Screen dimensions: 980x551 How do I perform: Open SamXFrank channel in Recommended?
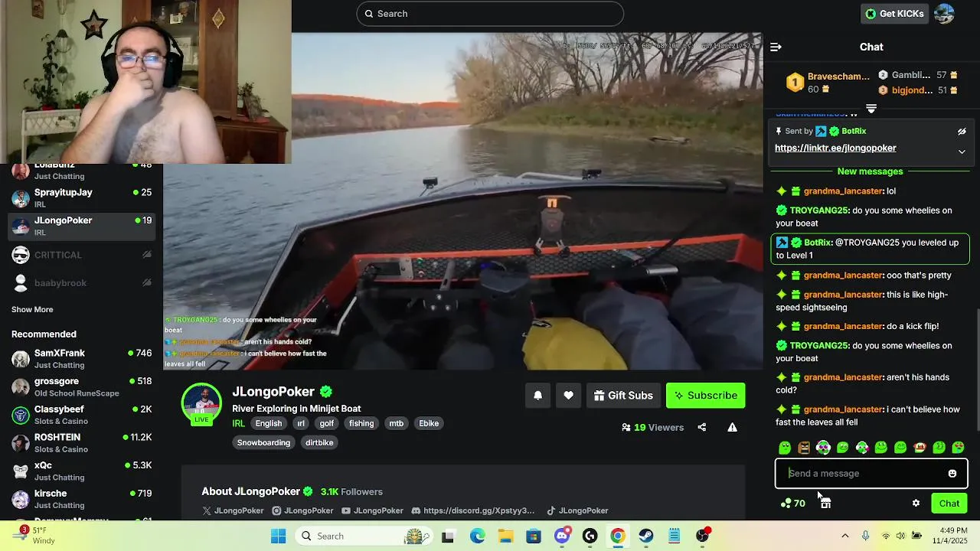[82, 359]
